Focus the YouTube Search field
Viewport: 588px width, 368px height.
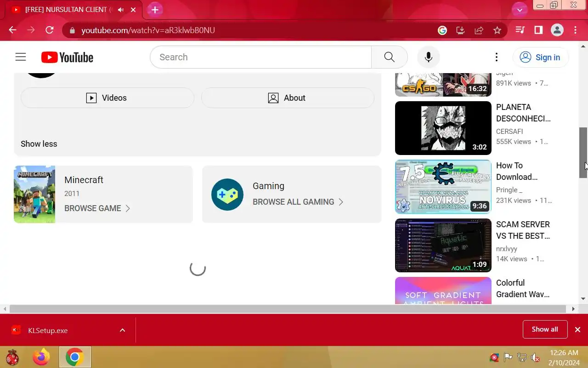click(261, 57)
